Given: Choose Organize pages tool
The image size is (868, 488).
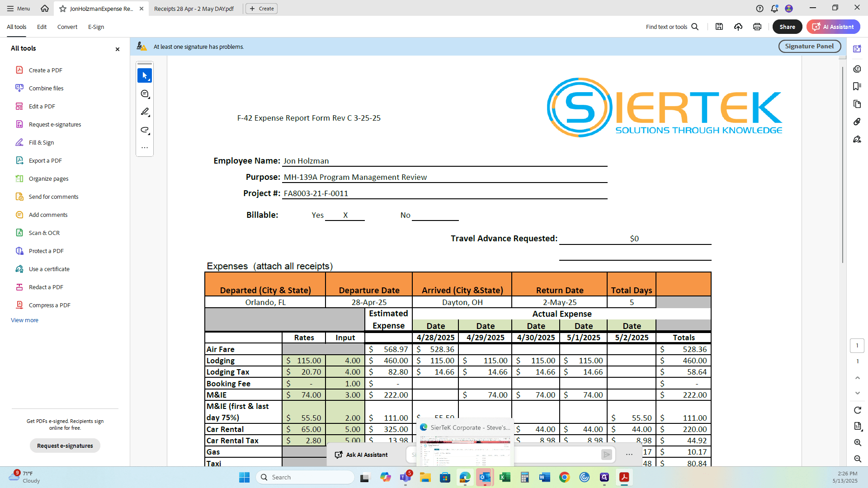Looking at the screenshot, I should (48, 178).
